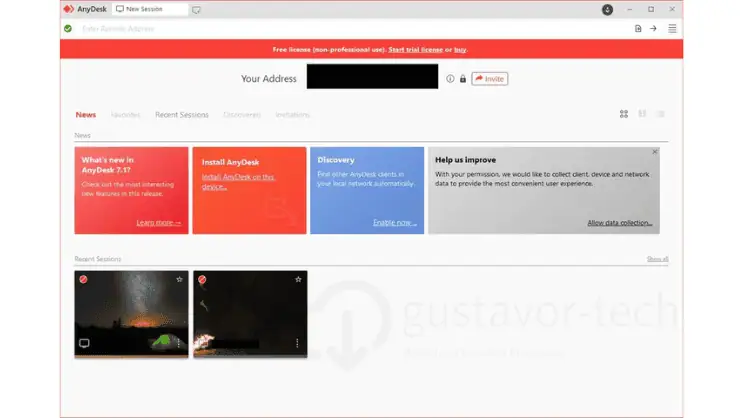Open the profile avatar icon in title bar

click(x=607, y=9)
